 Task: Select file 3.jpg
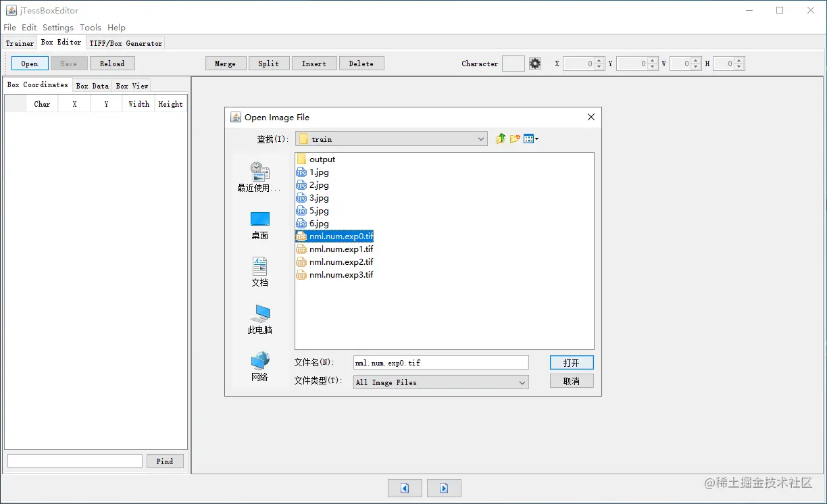click(x=313, y=198)
